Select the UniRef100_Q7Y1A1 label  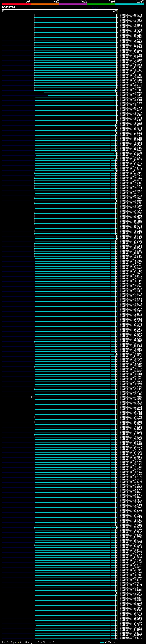(131, 397)
